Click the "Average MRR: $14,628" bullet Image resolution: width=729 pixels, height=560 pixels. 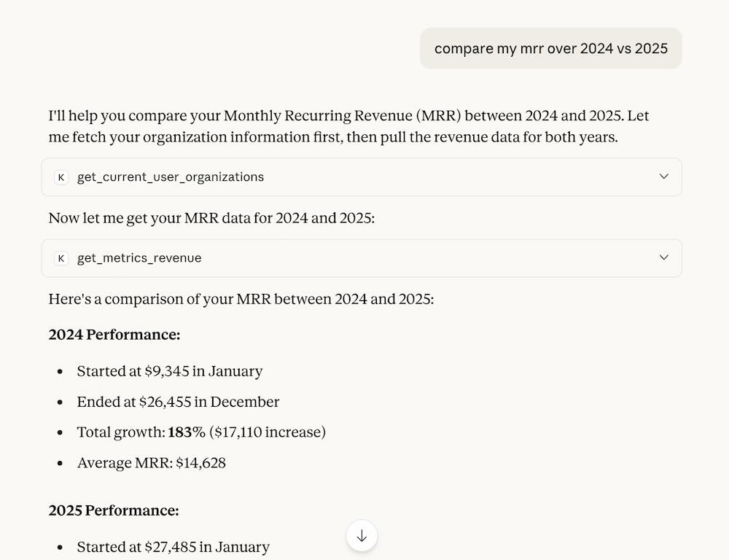pos(151,463)
